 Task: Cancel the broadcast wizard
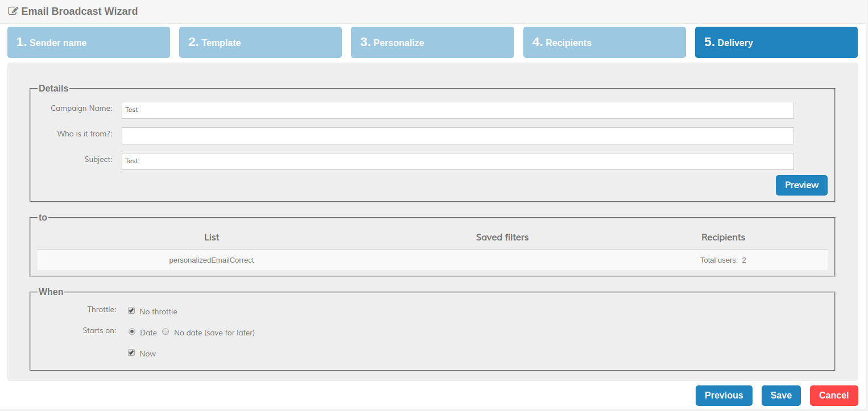tap(833, 396)
